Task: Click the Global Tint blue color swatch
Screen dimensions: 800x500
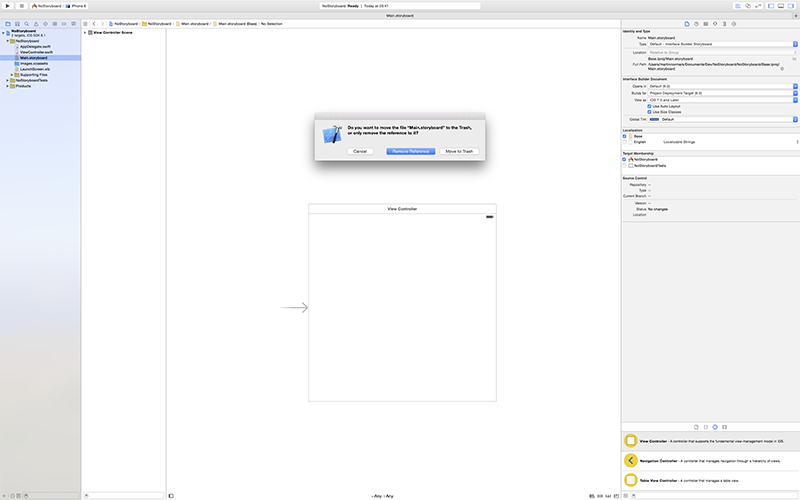Action: point(654,119)
